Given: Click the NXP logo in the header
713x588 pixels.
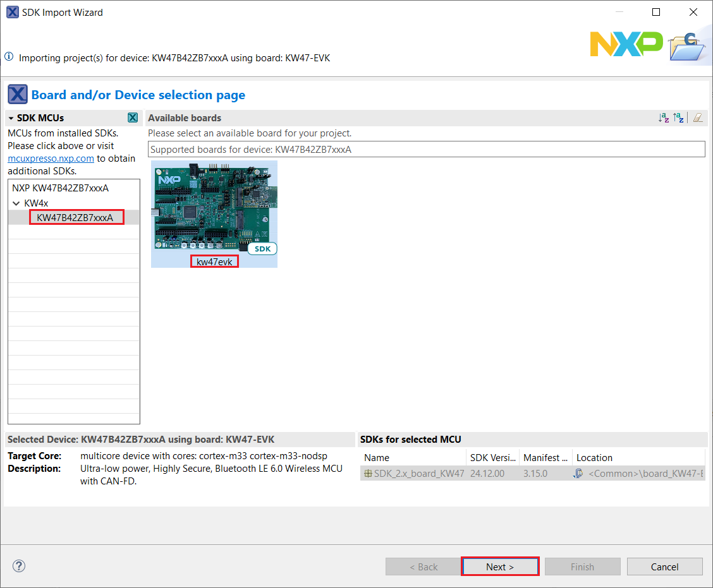Looking at the screenshot, I should coord(626,44).
